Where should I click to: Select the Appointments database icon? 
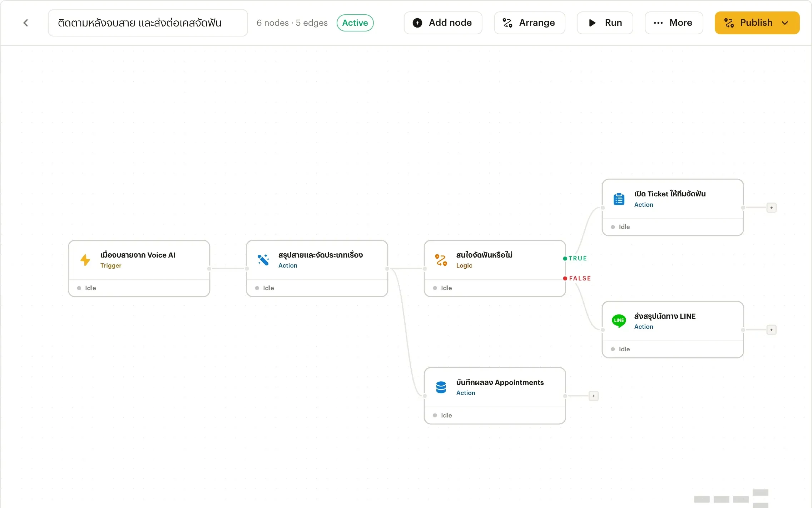tap(441, 387)
